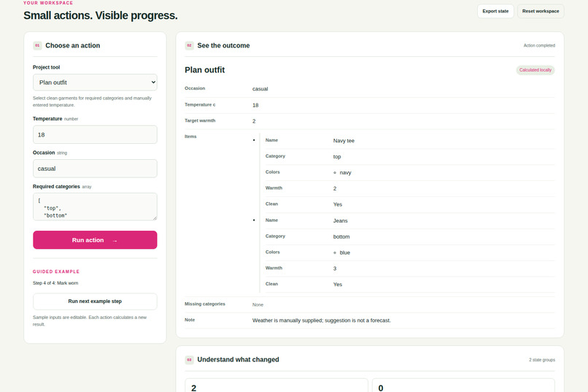Click the casual occasion value in outcome
The height and width of the screenshot is (392, 588).
260,89
